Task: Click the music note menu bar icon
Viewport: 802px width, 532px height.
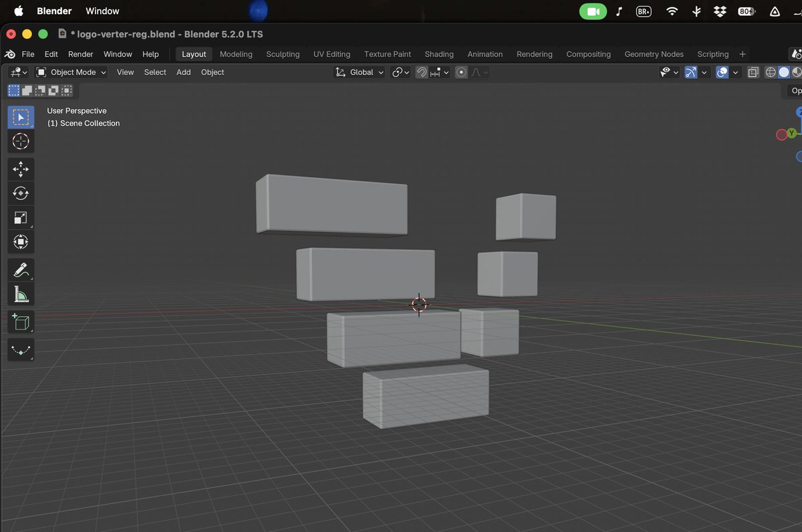Action: pyautogui.click(x=619, y=11)
